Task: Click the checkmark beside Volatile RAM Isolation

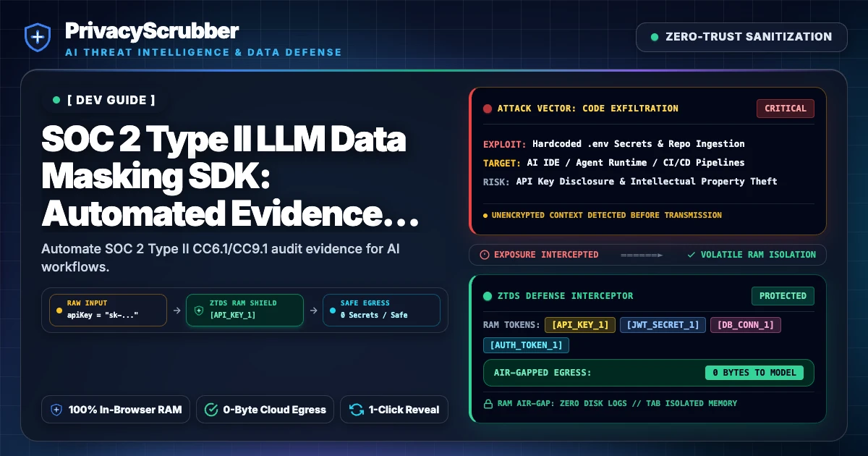Action: (x=692, y=255)
